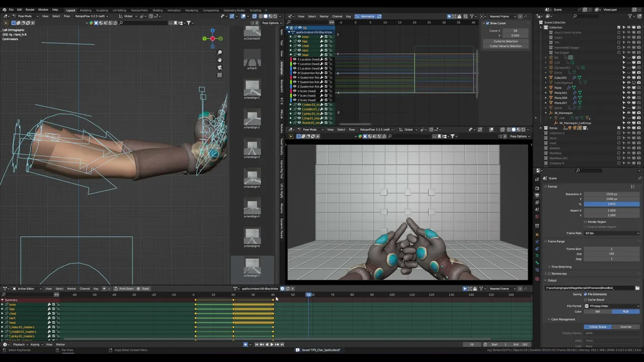Expand the torso channel in Action Editor
644x362 pixels.
pyautogui.click(x=3, y=305)
